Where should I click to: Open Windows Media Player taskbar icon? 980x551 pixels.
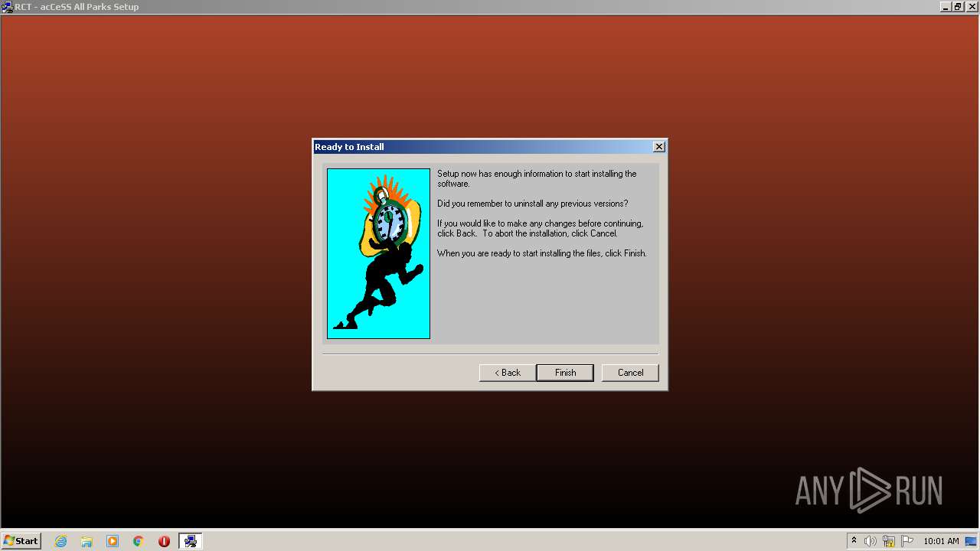pos(113,541)
